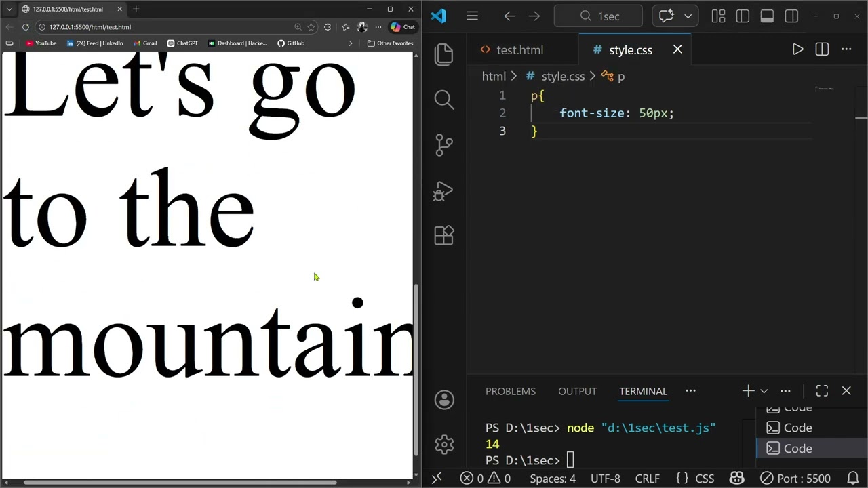
Task: Open the Extensions view
Action: click(x=444, y=235)
